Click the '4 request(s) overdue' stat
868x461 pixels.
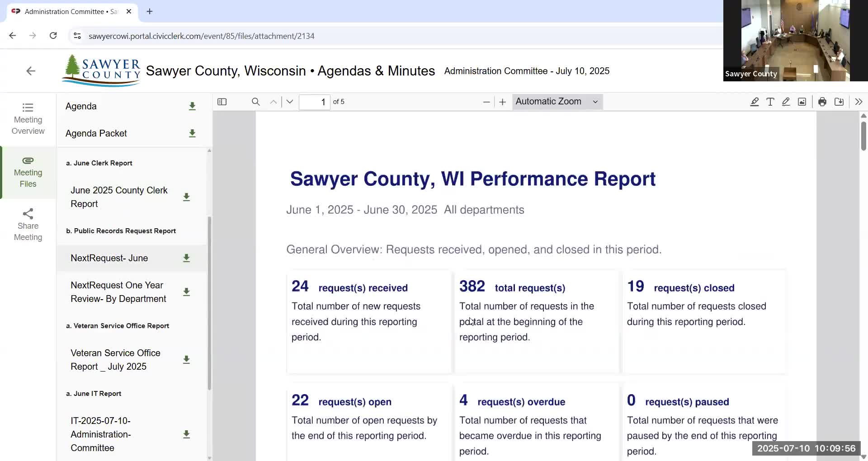(x=512, y=400)
